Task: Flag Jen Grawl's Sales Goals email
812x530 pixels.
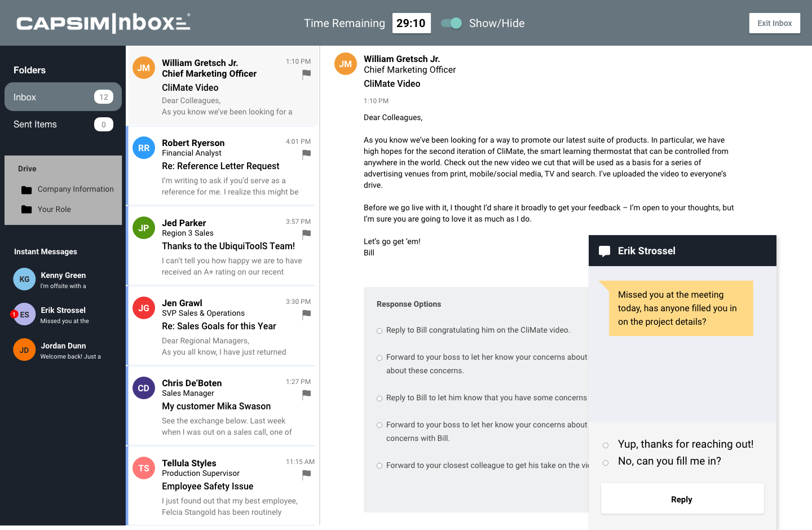Action: tap(306, 314)
